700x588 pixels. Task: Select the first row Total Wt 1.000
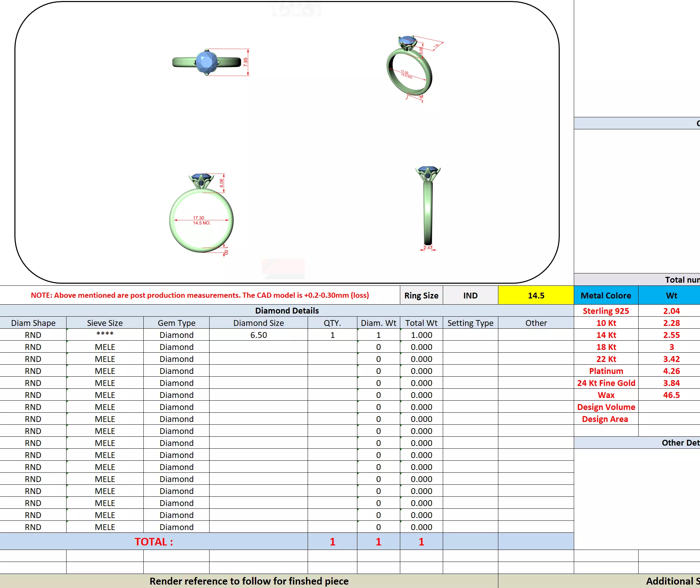[x=421, y=335]
